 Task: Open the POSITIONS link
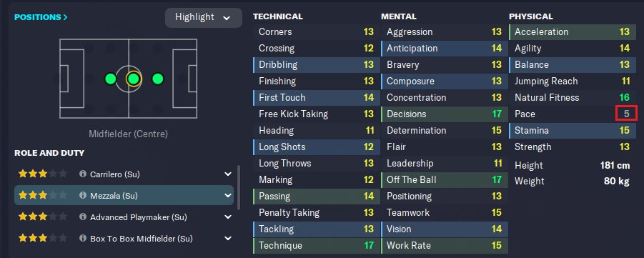point(41,17)
